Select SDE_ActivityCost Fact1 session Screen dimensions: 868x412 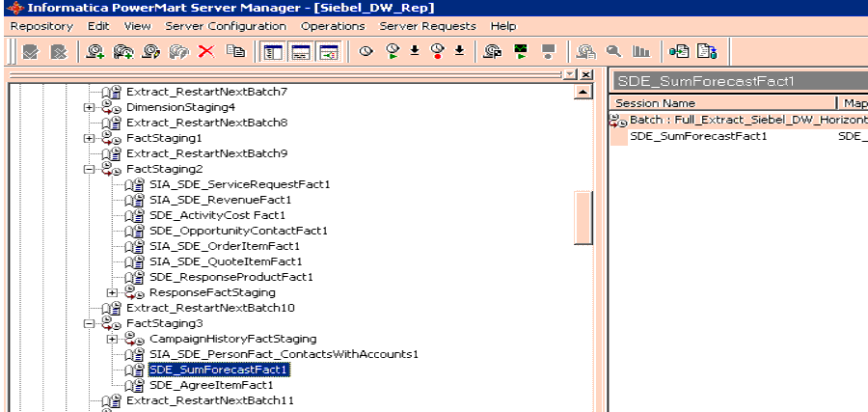pyautogui.click(x=218, y=215)
